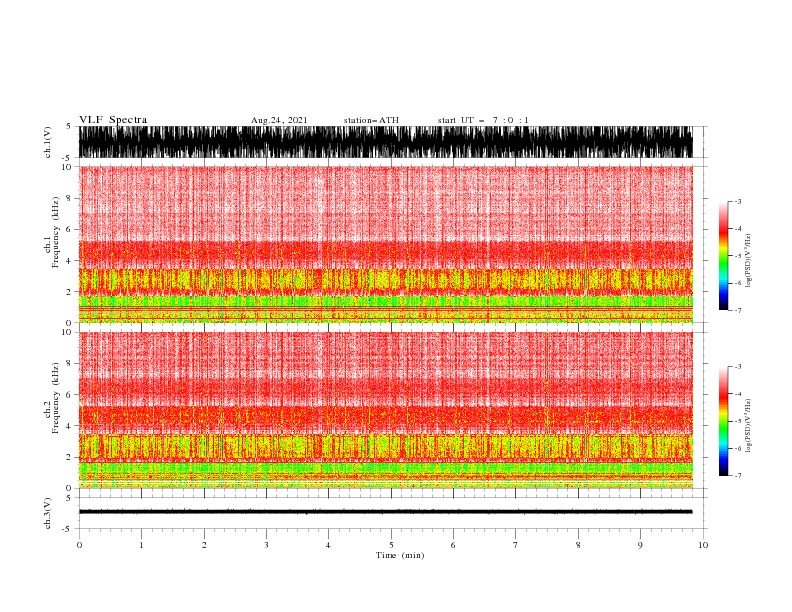Click the "-7" tick on the ch.1 color bar
The width and height of the screenshot is (792, 612).
pos(737,310)
